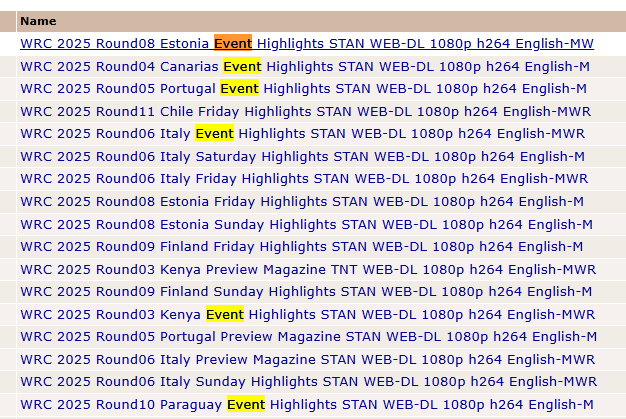Image resolution: width=626 pixels, height=419 pixels.
Task: Open the Round11 Chile Friday Highlights link
Action: click(x=305, y=111)
